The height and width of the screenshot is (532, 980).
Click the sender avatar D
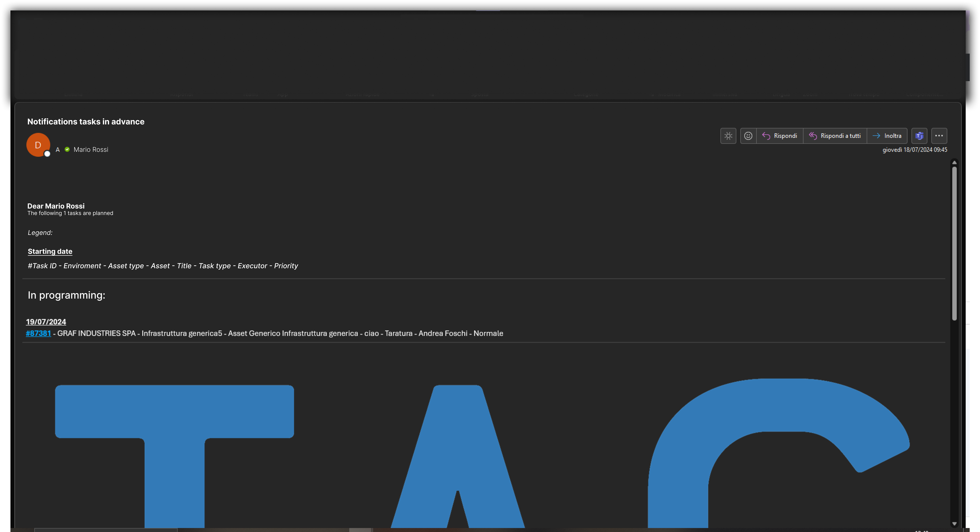coord(38,145)
